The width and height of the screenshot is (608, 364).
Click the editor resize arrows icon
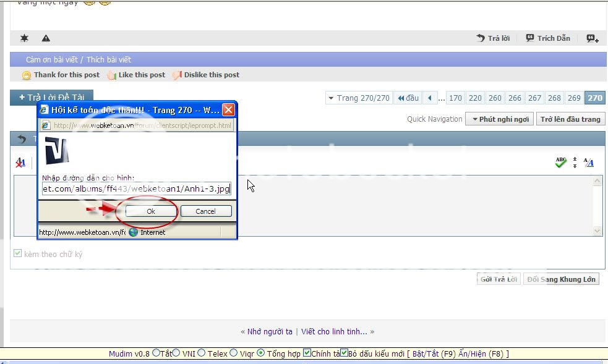coord(575,163)
